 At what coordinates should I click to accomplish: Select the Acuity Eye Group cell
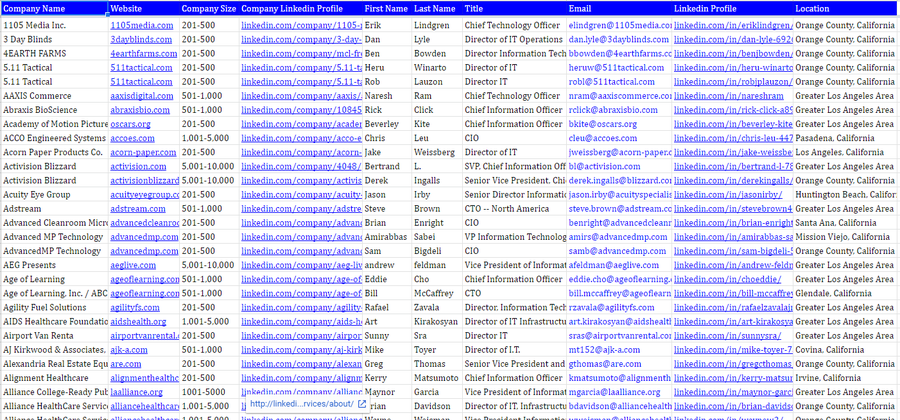pyautogui.click(x=54, y=195)
